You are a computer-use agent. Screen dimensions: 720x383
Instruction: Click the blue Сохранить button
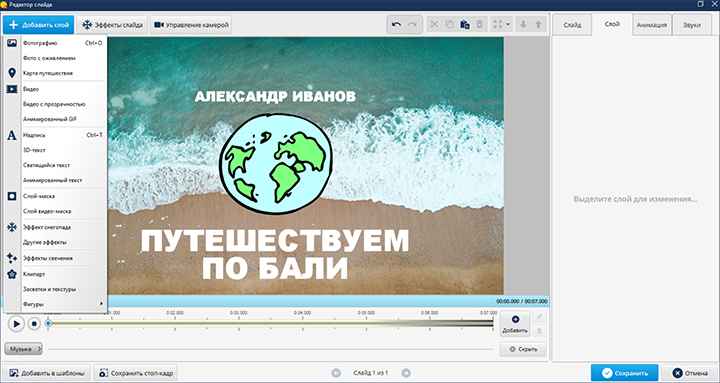coord(624,373)
